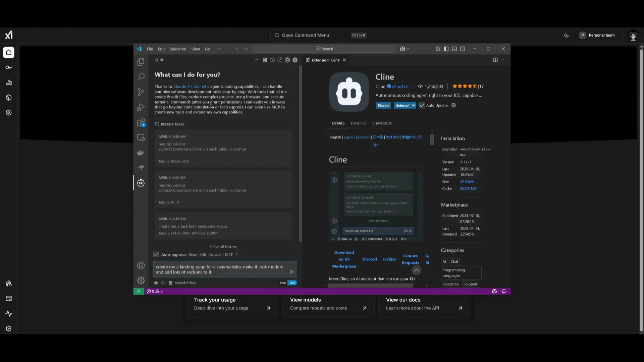Open the Run and Debug view
Viewport: 644px width, 362px height.
pos(141,107)
